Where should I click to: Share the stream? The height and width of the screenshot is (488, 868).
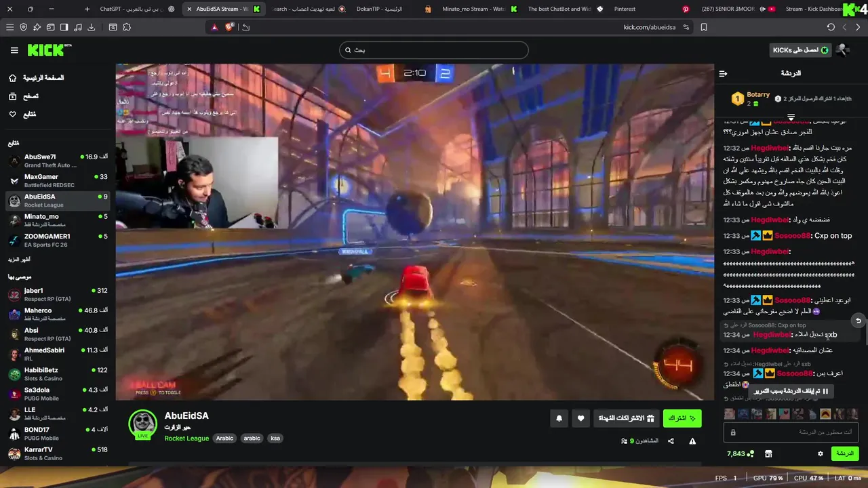[671, 441]
